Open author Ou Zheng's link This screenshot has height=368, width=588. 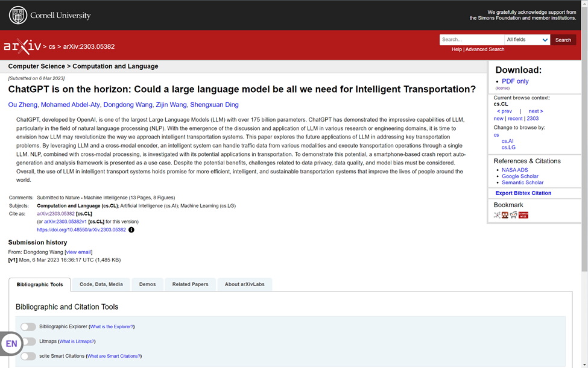click(22, 105)
